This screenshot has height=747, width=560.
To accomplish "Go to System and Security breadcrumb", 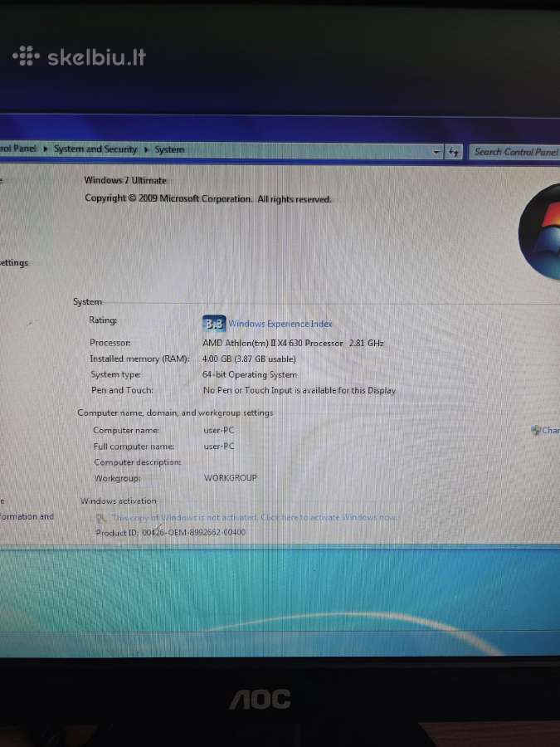I will (x=95, y=149).
